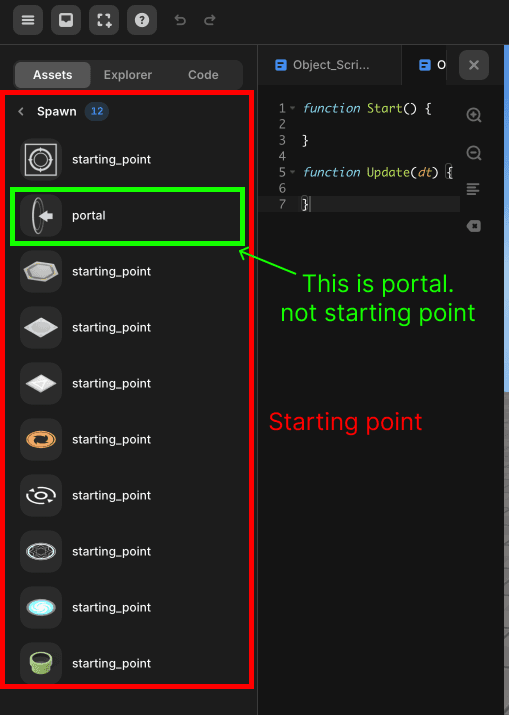Click the clear backspace icon in editor
The image size is (509, 715).
474,226
